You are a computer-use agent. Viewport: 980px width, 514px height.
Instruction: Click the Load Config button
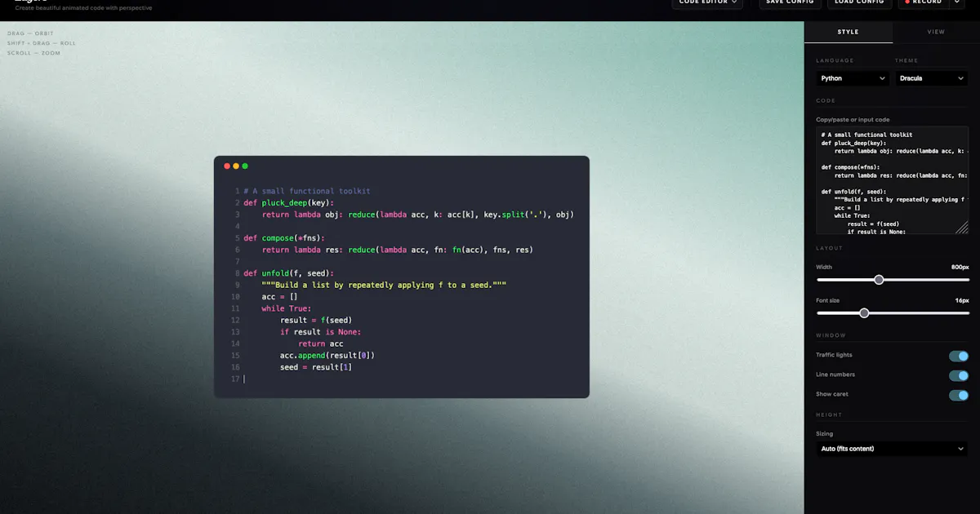point(859,2)
